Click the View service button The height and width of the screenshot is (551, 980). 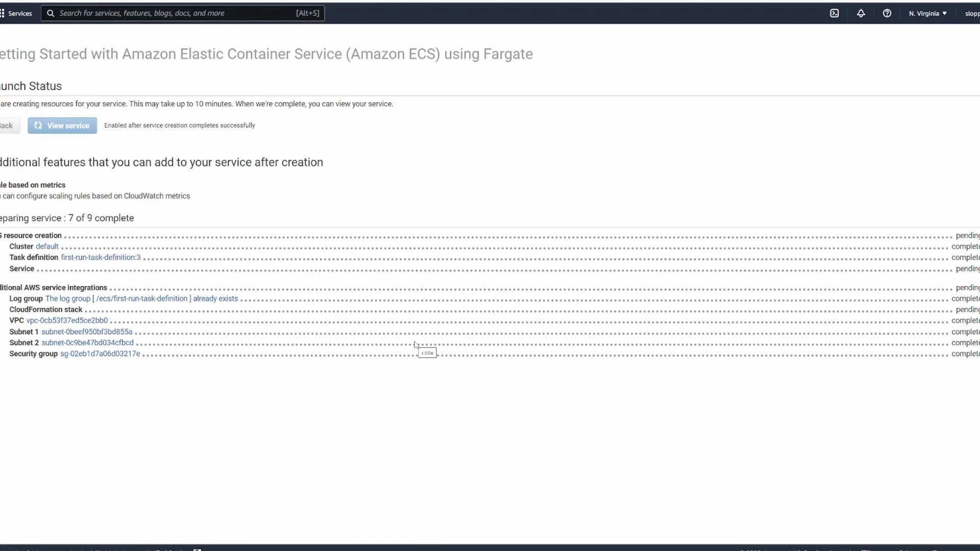point(62,126)
